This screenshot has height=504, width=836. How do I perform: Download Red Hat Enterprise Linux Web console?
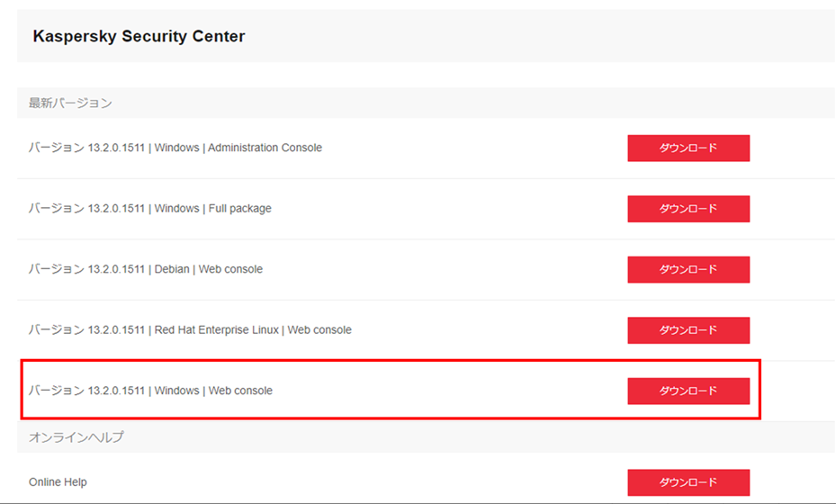pos(688,330)
